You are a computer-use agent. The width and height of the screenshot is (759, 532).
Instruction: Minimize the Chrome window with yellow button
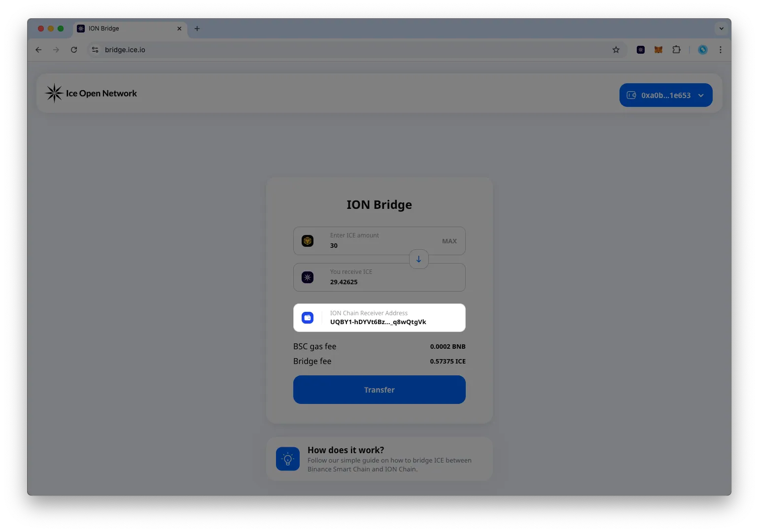(51, 29)
